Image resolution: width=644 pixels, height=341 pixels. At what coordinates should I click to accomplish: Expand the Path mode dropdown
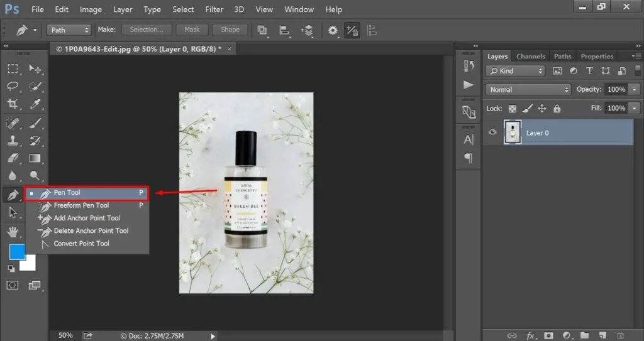pyautogui.click(x=69, y=30)
